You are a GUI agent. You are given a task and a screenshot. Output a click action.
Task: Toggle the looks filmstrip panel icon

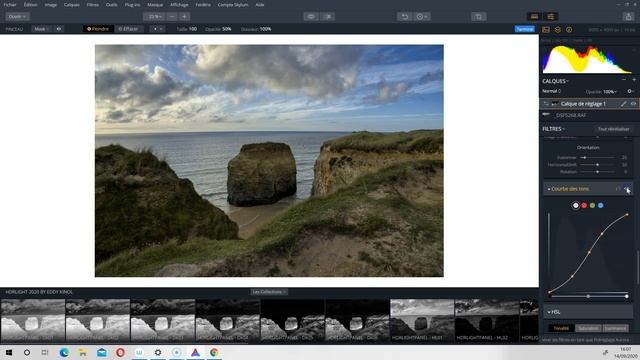534,17
